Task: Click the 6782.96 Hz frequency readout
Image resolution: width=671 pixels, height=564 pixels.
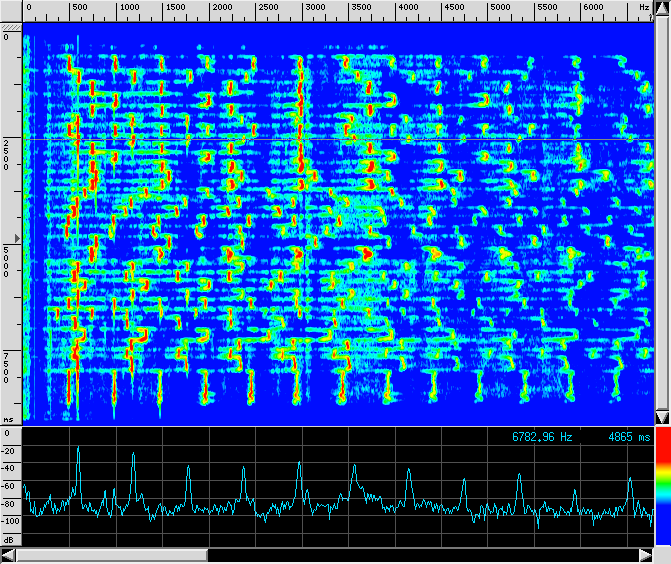Action: click(543, 438)
